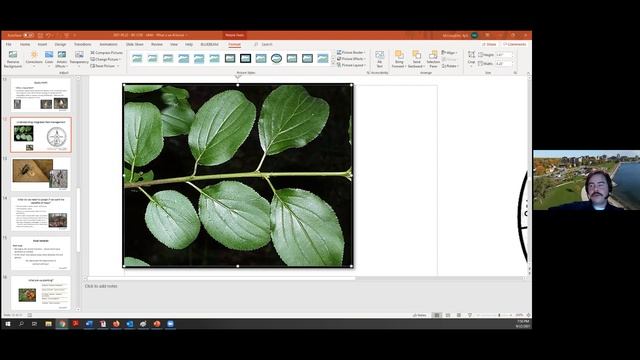
Task: Open the Windows Start menu
Action: (8, 324)
